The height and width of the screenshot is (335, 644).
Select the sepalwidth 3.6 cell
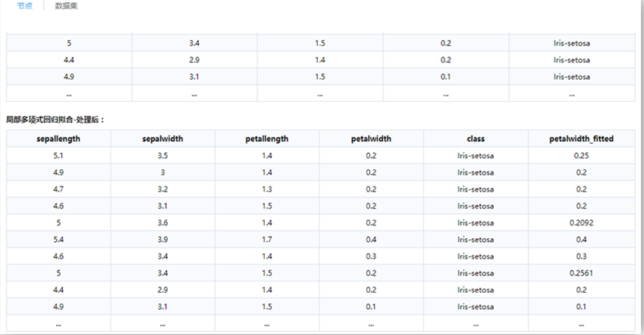coord(163,223)
